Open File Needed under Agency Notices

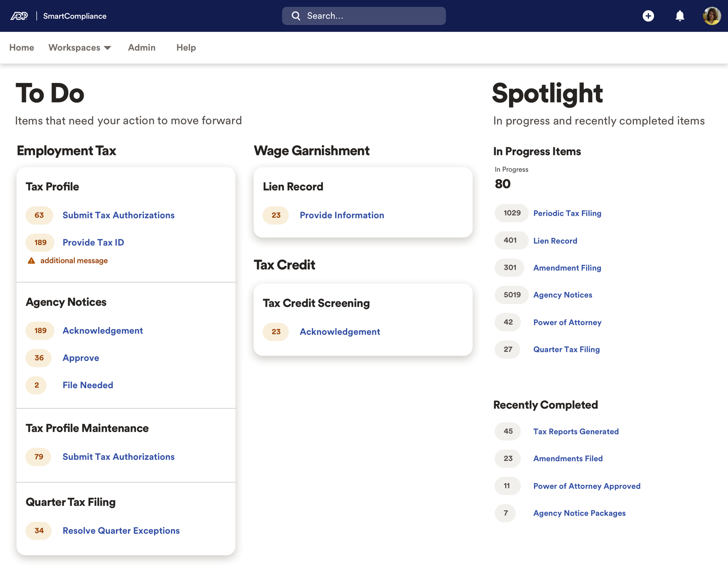click(x=88, y=385)
